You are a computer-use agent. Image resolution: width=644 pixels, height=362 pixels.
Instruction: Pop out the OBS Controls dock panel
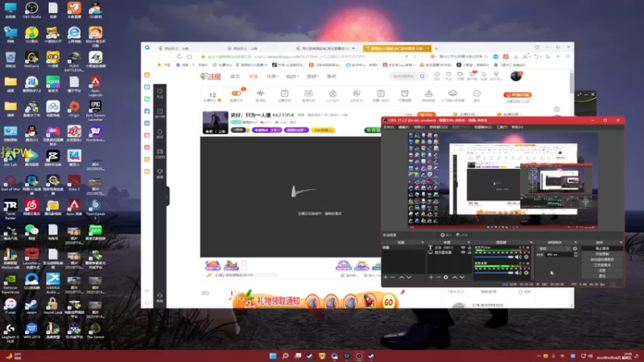click(621, 242)
